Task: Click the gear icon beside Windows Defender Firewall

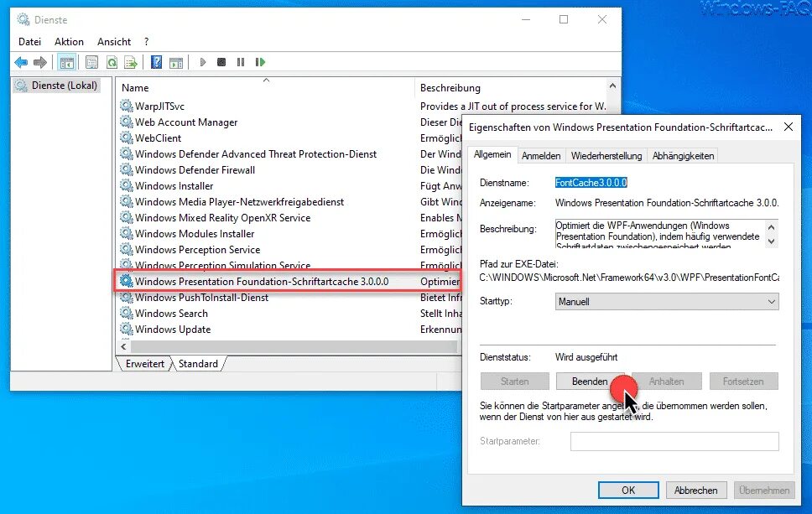Action: point(127,169)
